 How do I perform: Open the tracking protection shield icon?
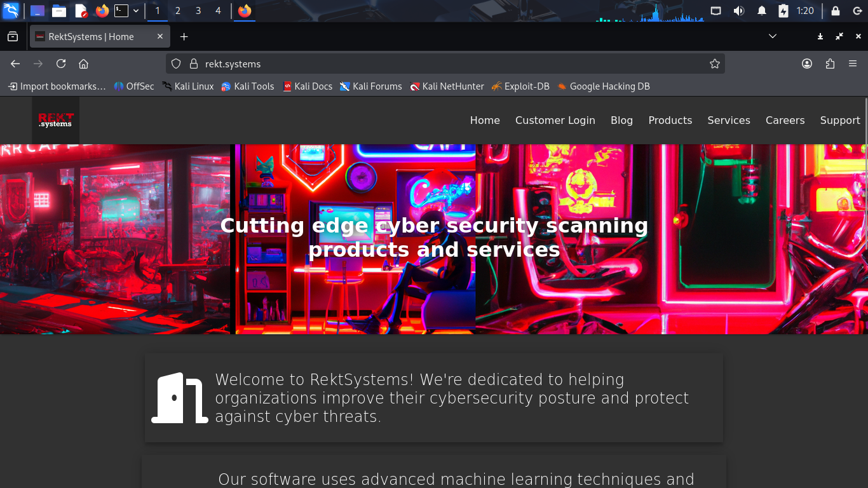tap(177, 64)
